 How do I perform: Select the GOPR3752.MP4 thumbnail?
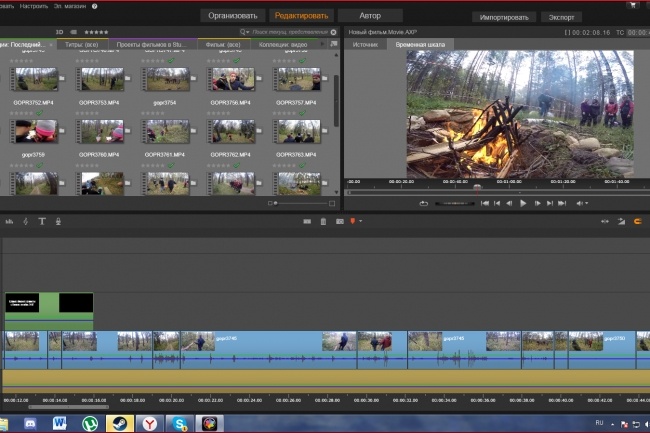[x=34, y=79]
